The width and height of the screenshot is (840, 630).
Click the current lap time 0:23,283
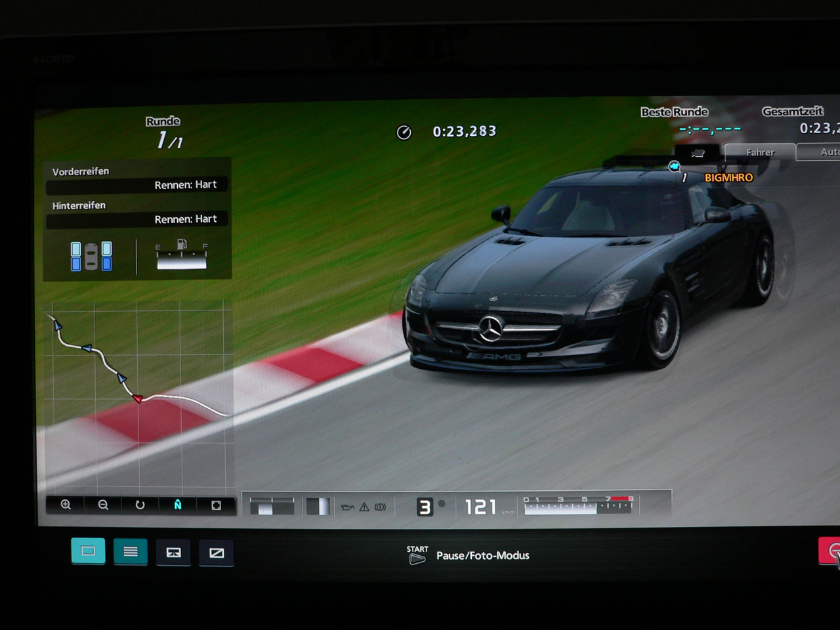tap(465, 131)
